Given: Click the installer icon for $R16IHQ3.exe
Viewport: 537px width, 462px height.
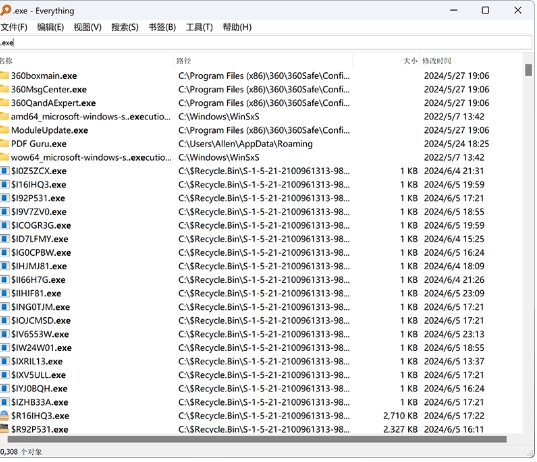Looking at the screenshot, I should pyautogui.click(x=4, y=415).
